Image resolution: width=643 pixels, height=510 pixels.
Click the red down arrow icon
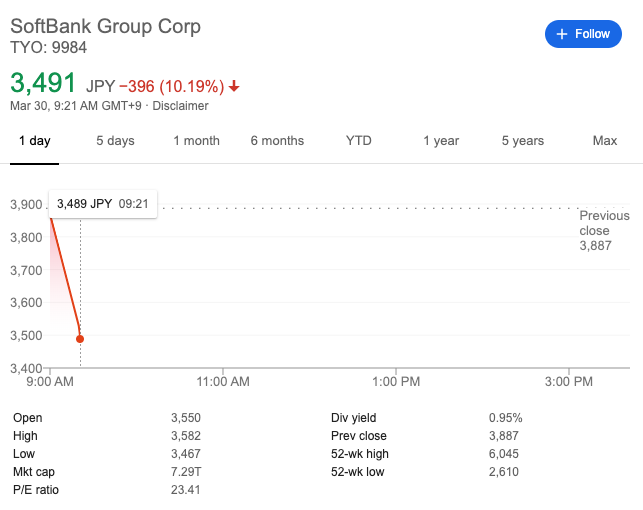pos(235,86)
